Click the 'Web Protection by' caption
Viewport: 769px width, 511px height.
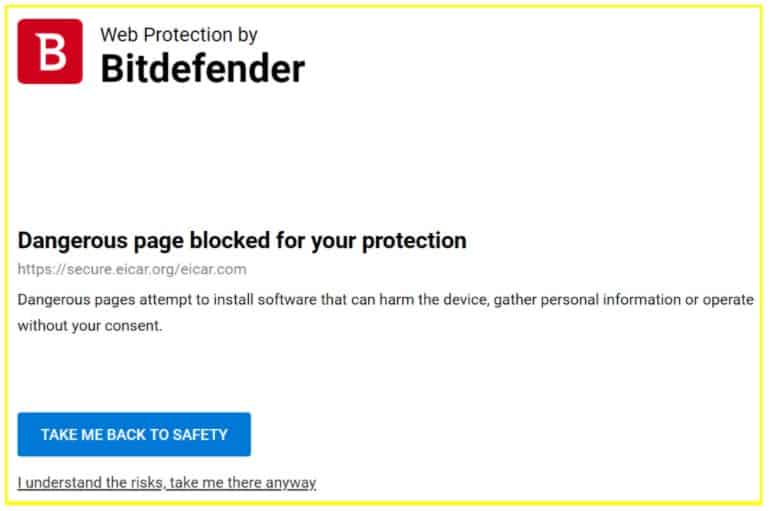[179, 35]
